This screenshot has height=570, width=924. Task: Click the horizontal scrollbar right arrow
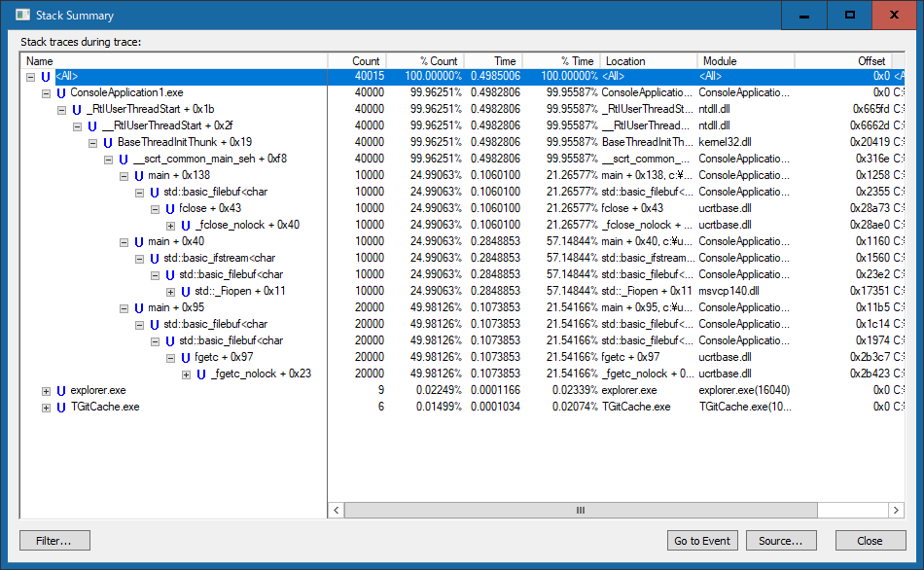897,510
